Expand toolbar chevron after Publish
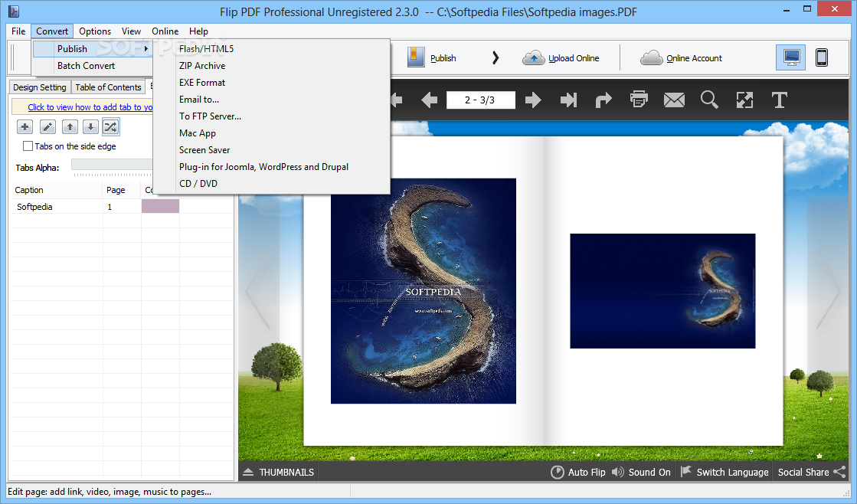 click(496, 57)
